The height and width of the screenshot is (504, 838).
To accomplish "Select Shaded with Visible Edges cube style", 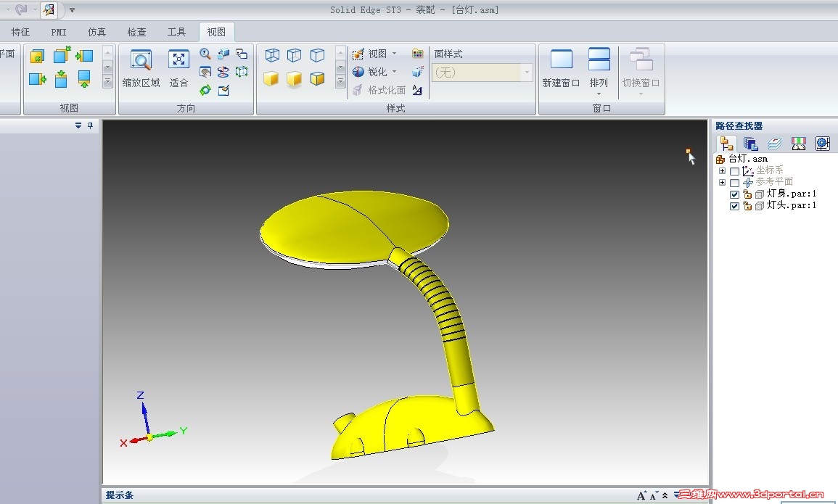I will 318,79.
